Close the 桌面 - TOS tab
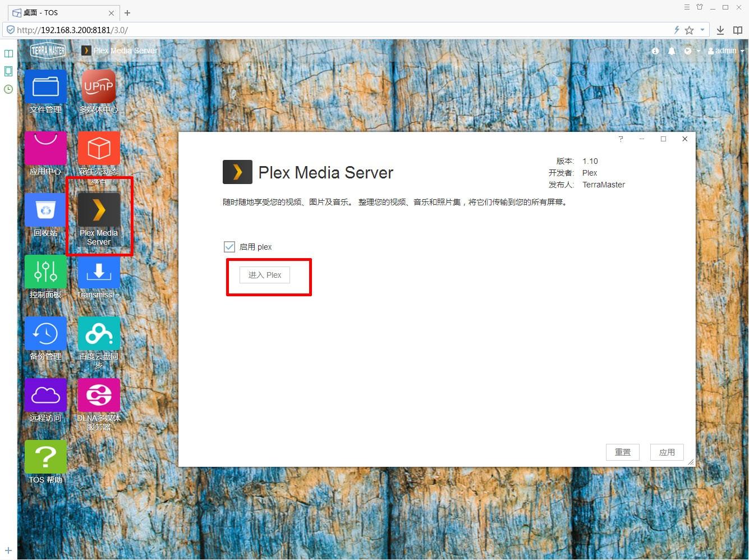This screenshot has height=560, width=749. coord(111,13)
